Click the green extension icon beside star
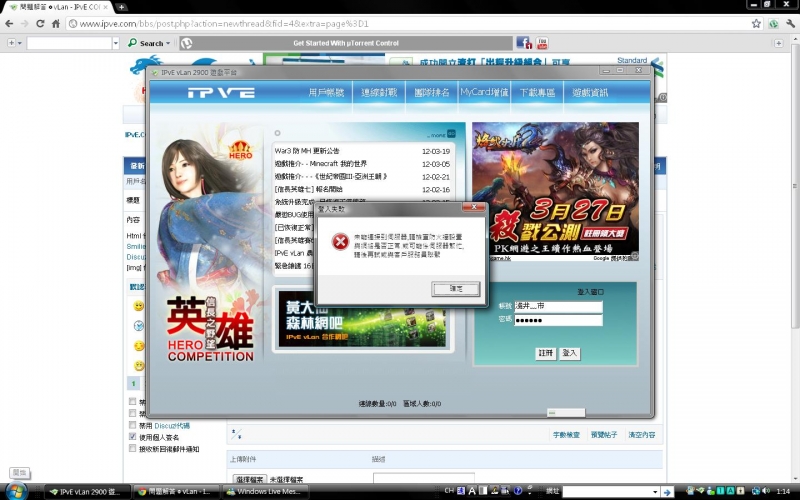The height and width of the screenshot is (500, 800). (773, 23)
